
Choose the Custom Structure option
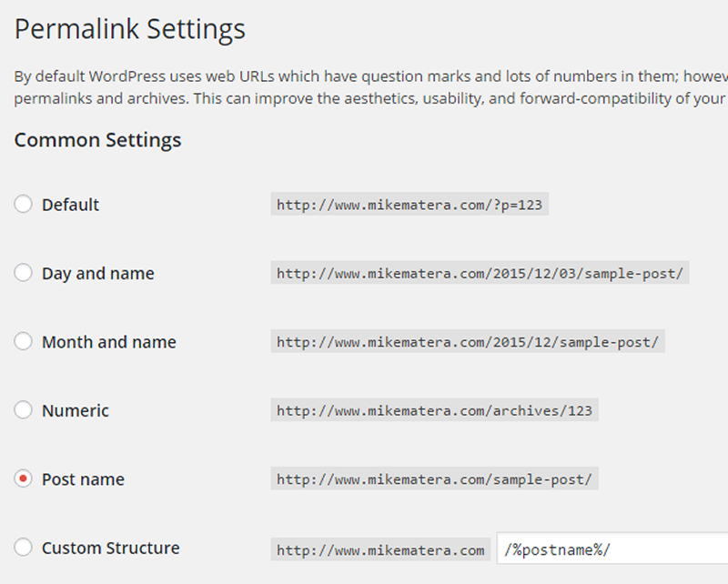(24, 548)
